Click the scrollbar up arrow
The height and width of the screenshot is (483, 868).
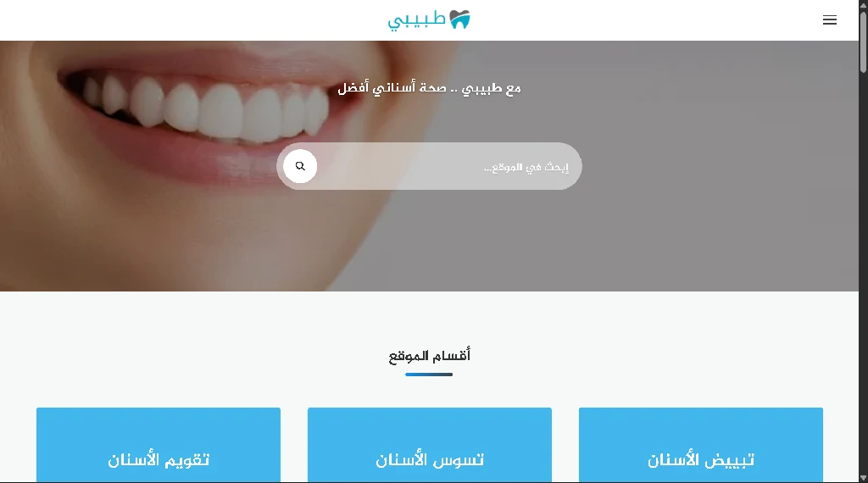(x=863, y=4)
